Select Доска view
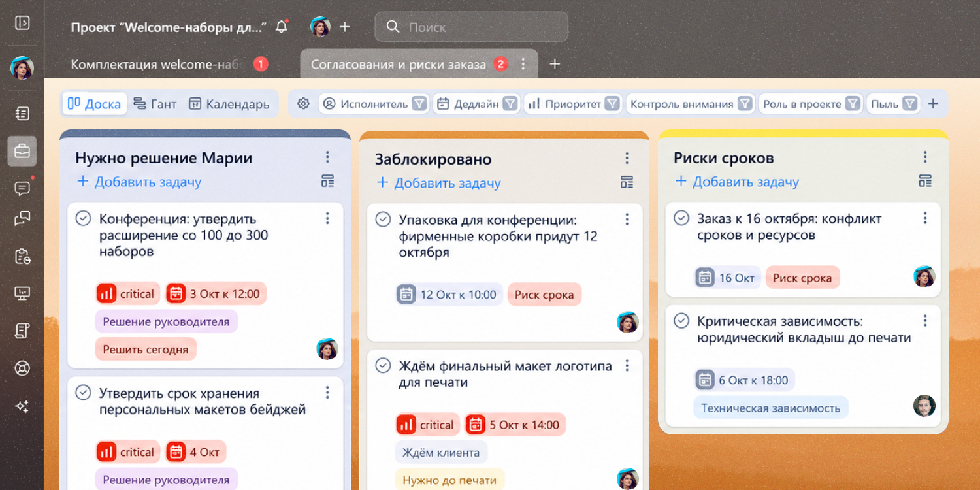Viewport: 980px width, 490px height. pyautogui.click(x=95, y=104)
